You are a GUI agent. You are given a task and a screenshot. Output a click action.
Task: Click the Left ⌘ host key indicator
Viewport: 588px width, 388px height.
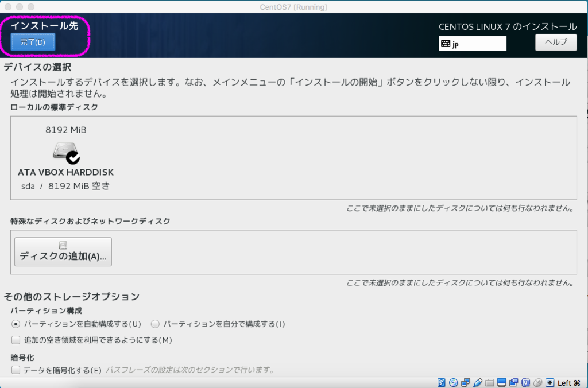point(569,383)
